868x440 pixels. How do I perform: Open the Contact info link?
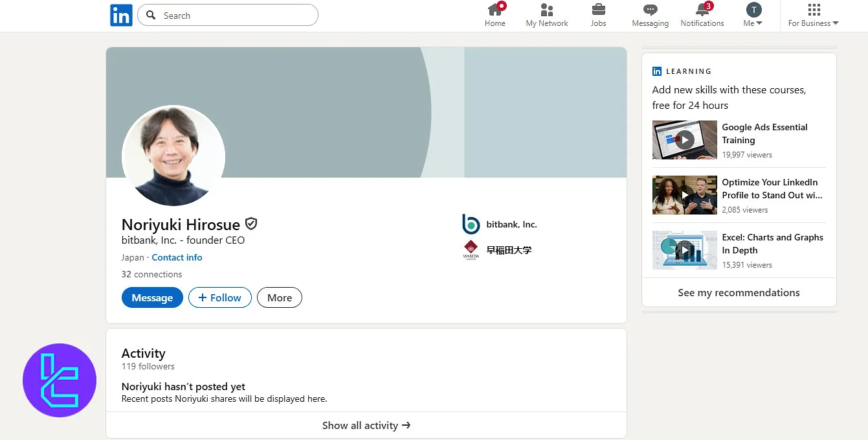(177, 257)
